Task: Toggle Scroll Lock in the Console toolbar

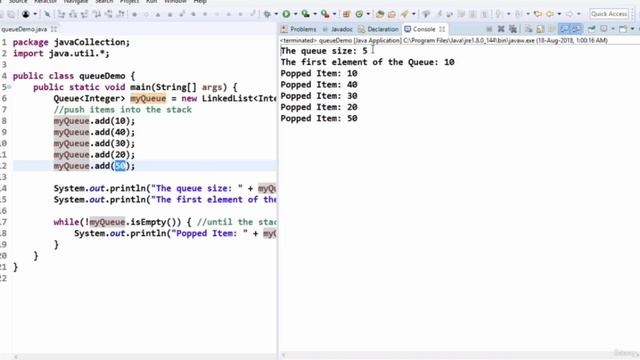Action: (x=540, y=29)
